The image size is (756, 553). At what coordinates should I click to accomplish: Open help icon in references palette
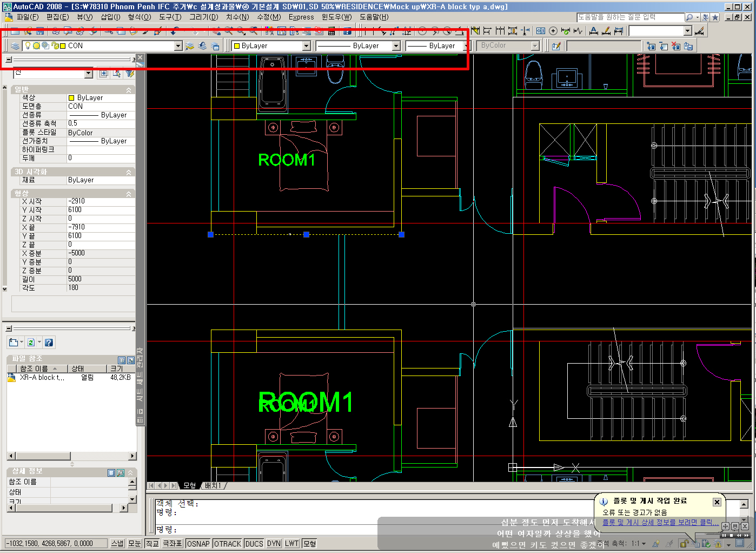(x=49, y=343)
